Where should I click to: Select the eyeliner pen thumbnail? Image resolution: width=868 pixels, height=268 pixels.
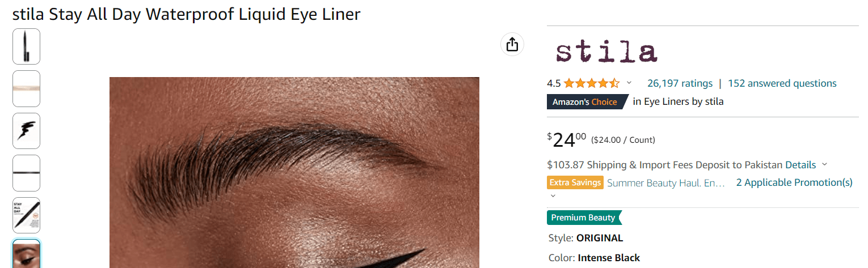[x=26, y=46]
